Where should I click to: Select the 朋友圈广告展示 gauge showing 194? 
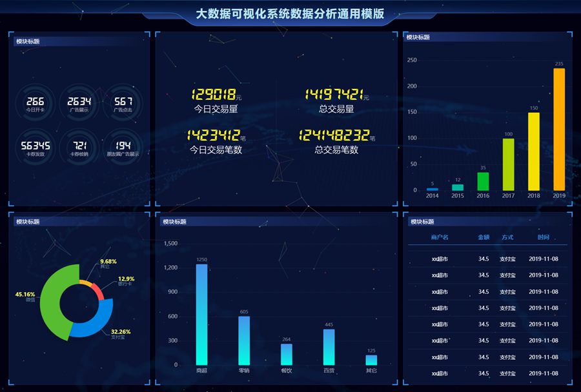(123, 148)
